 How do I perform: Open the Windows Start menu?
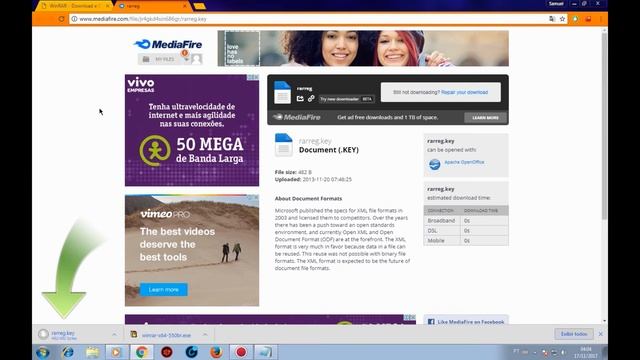(43, 352)
